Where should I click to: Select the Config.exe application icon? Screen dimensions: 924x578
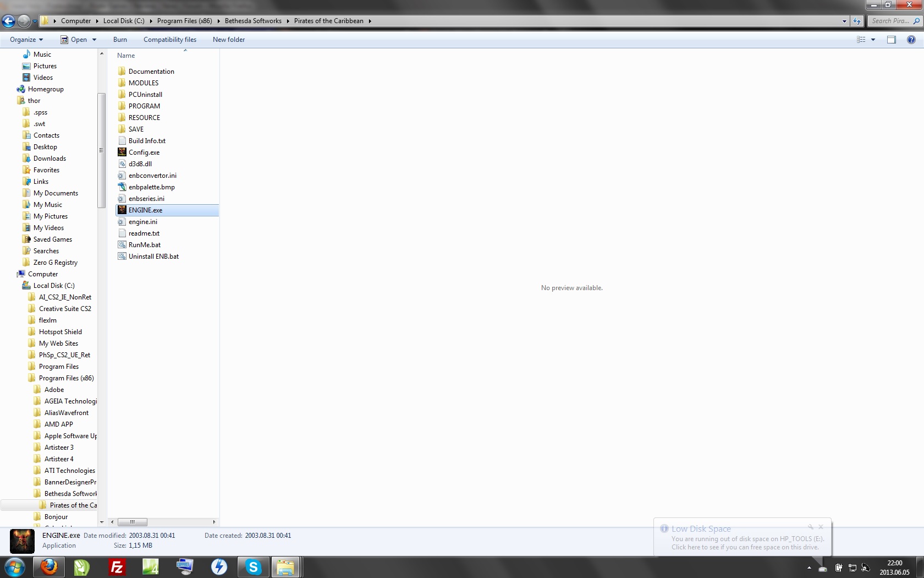[122, 152]
